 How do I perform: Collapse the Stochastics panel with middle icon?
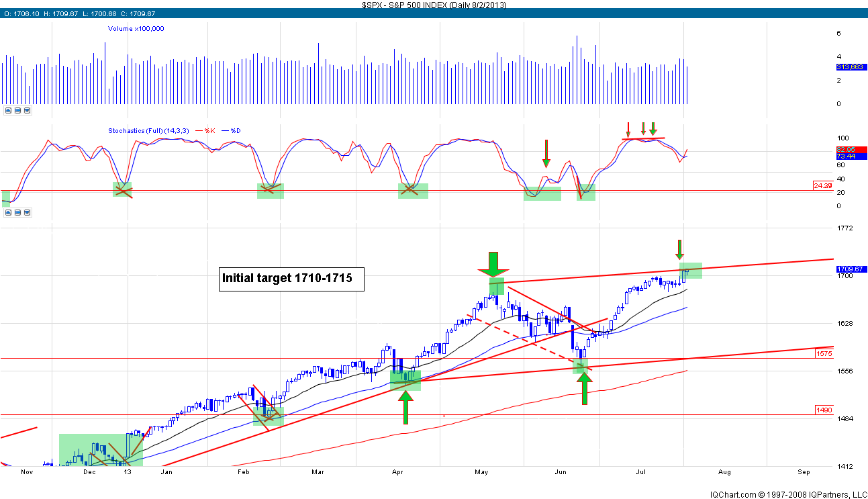(17, 212)
